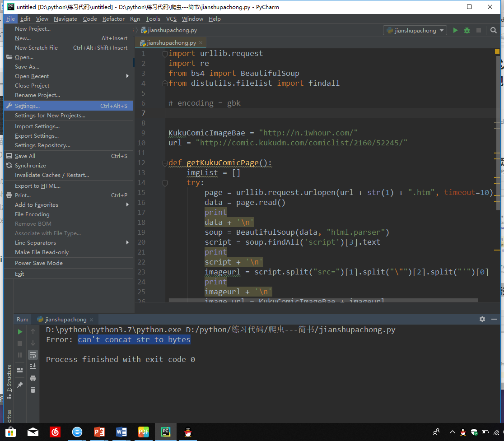Hide the Run tool window
504x441 pixels.
click(x=494, y=319)
